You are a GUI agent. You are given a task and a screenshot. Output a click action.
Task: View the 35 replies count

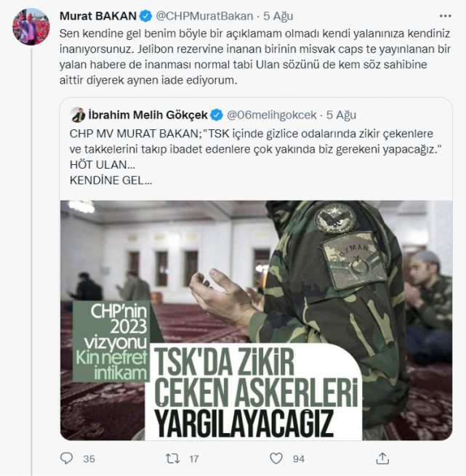(89, 459)
